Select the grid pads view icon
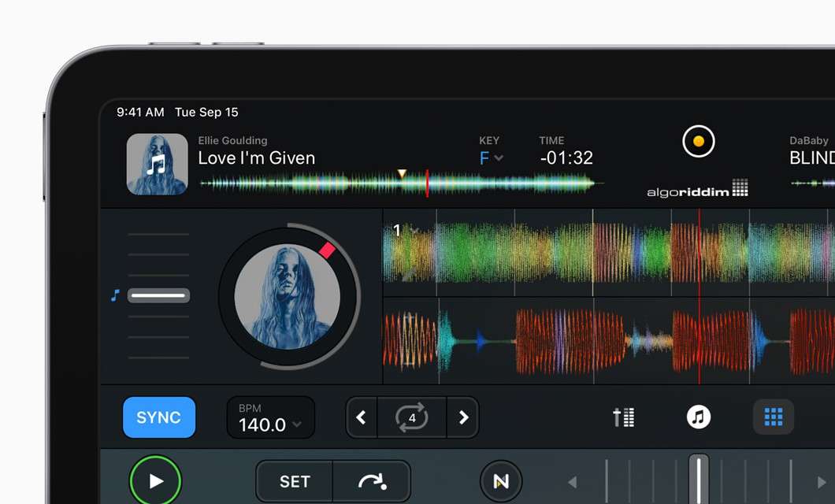 pos(773,417)
